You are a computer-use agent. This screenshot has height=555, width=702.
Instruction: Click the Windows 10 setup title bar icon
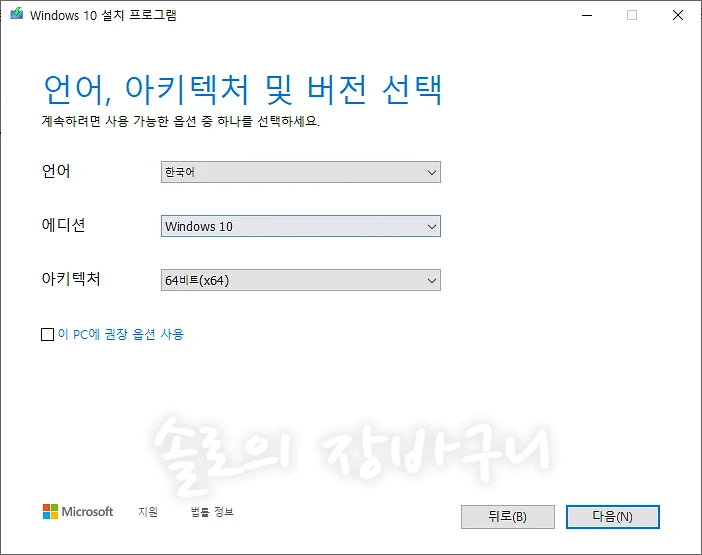tap(17, 14)
